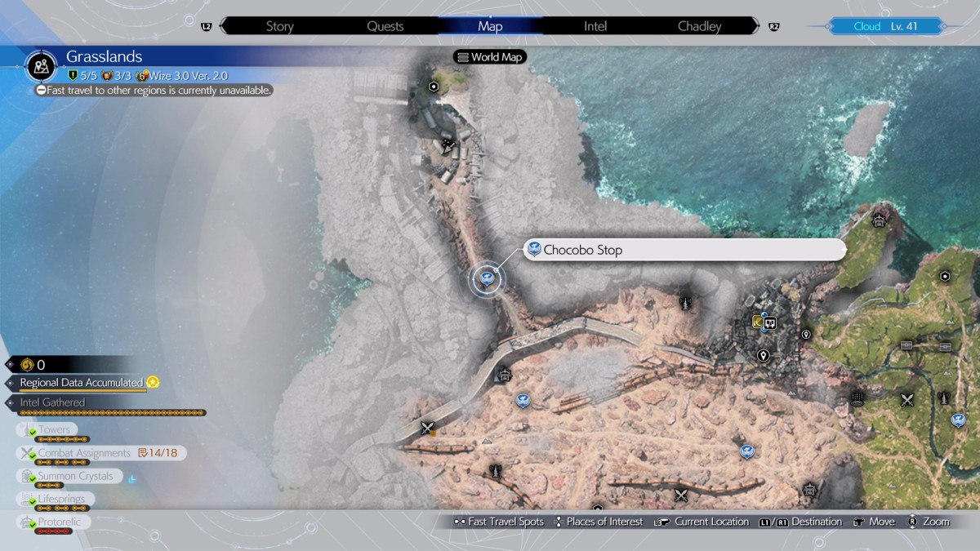
Task: Select the highlighted Chocobo Stop marker with rings
Action: (487, 279)
